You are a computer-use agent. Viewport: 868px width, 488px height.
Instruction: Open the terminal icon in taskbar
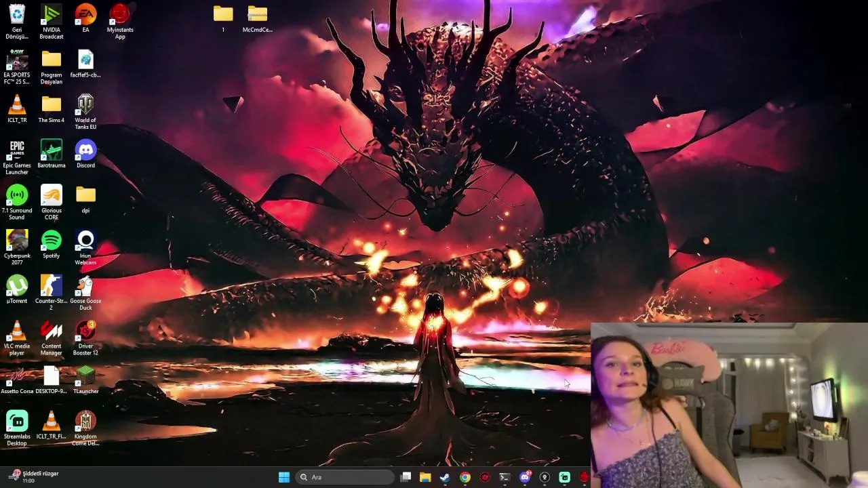point(505,477)
